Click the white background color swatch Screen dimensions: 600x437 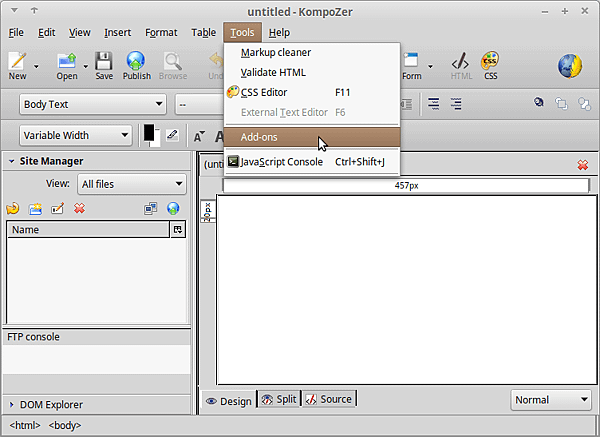tap(157, 142)
